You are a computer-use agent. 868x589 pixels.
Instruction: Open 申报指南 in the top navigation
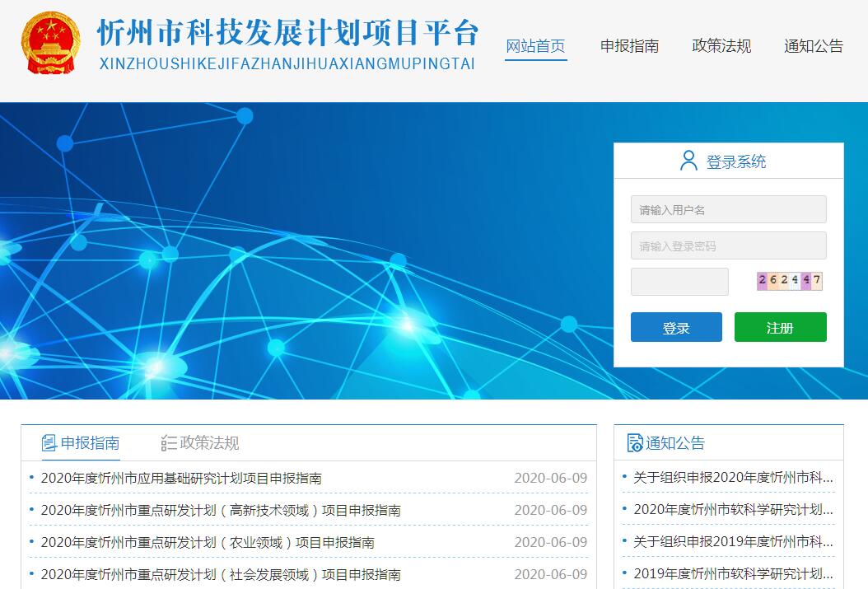(629, 46)
